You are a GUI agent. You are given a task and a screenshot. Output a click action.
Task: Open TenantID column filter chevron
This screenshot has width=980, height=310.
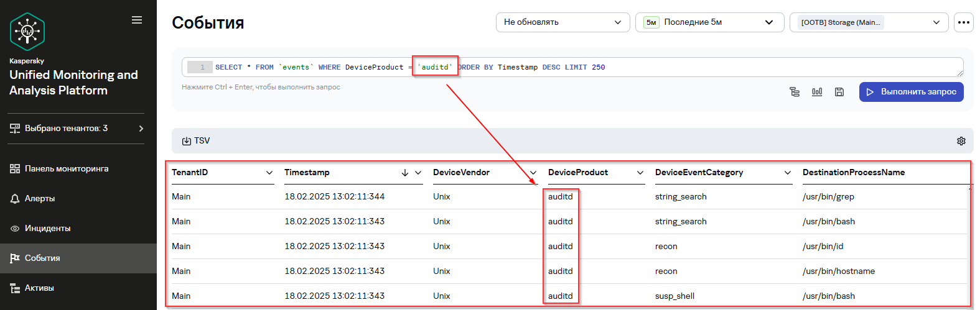tap(269, 173)
